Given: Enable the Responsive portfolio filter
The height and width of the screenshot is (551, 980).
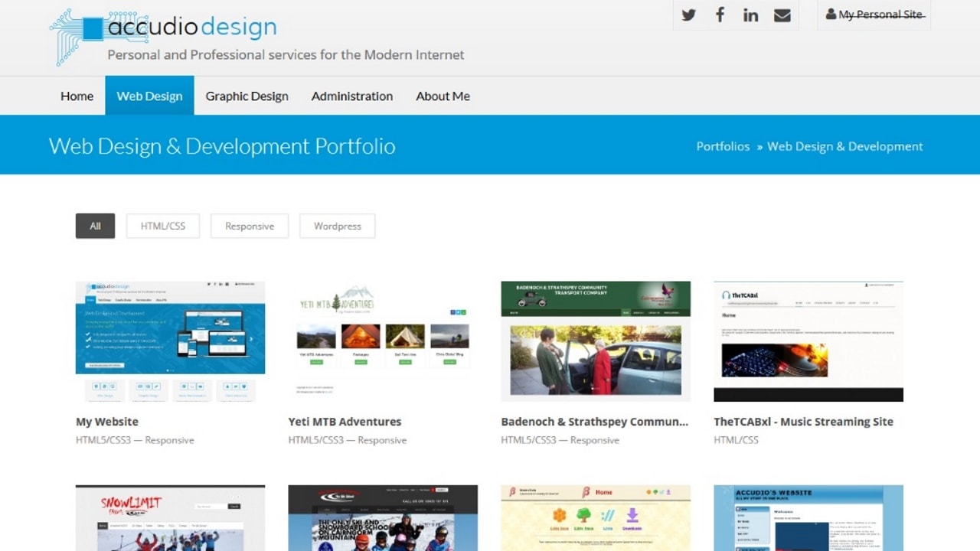Looking at the screenshot, I should (x=249, y=226).
